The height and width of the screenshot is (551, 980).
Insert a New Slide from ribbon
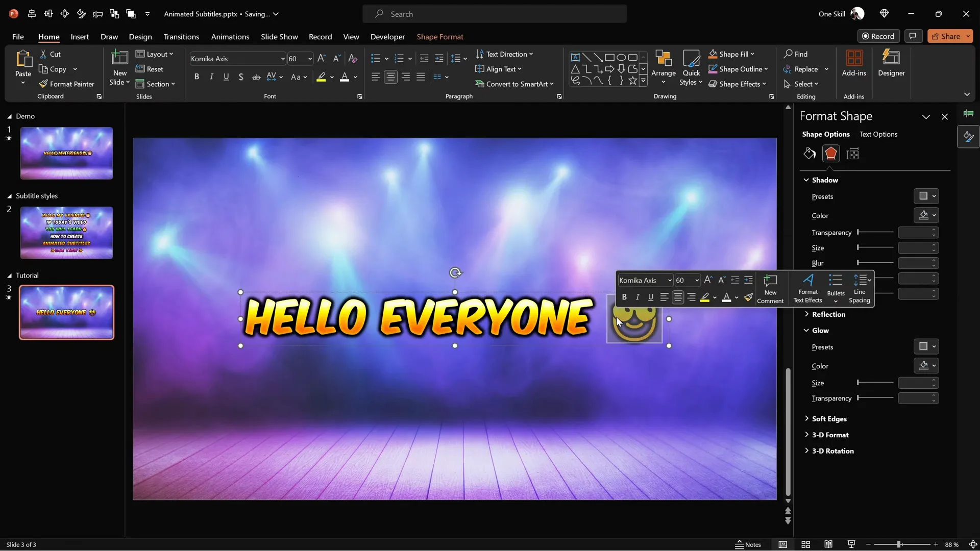[120, 67]
